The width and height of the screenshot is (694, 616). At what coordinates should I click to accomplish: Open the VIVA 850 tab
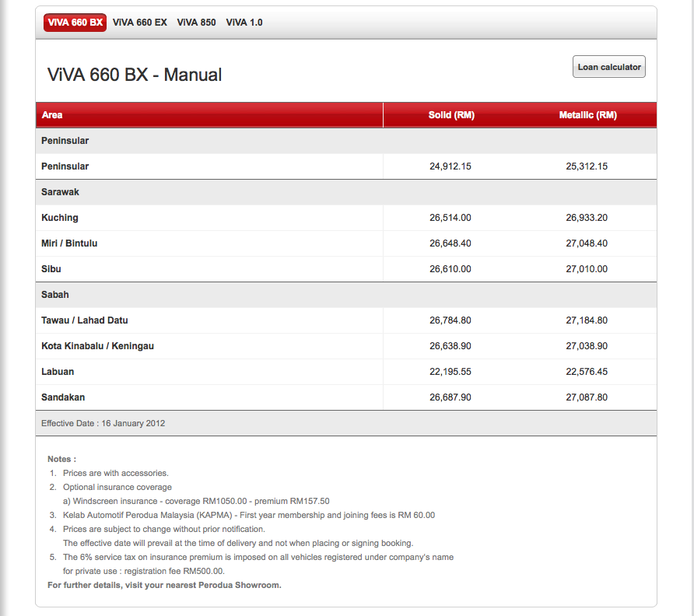[196, 23]
